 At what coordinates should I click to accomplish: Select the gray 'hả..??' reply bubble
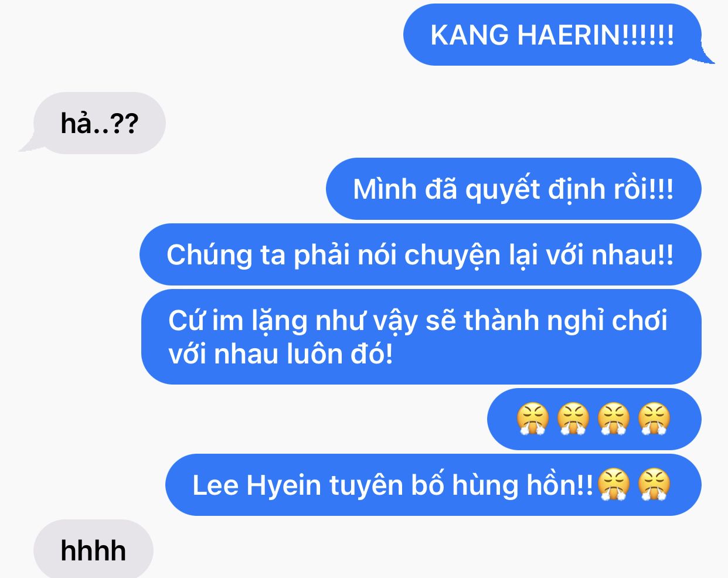pos(99,123)
